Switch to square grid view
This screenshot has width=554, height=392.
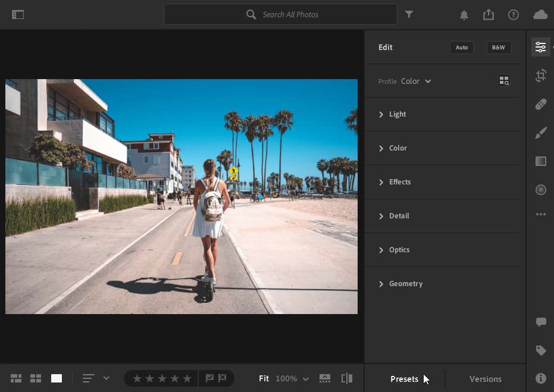36,378
